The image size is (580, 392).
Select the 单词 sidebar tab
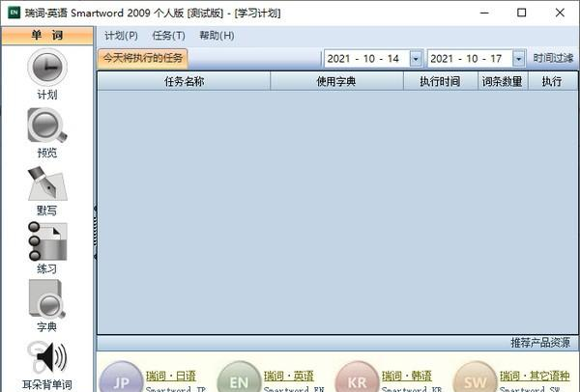coord(47,36)
